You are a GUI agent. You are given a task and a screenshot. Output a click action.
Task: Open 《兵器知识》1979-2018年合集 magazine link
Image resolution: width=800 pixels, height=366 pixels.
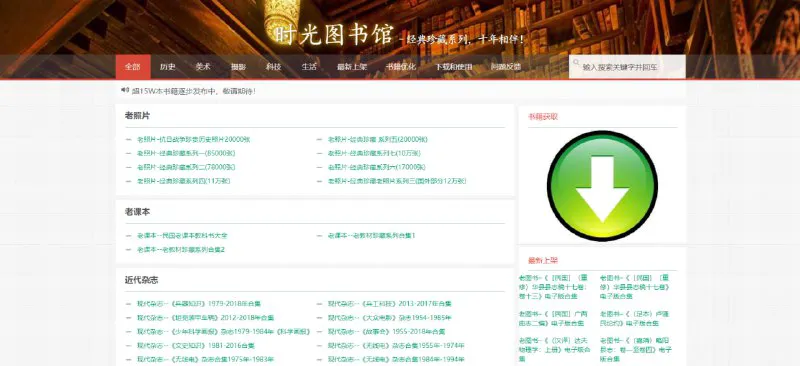[x=199, y=304]
